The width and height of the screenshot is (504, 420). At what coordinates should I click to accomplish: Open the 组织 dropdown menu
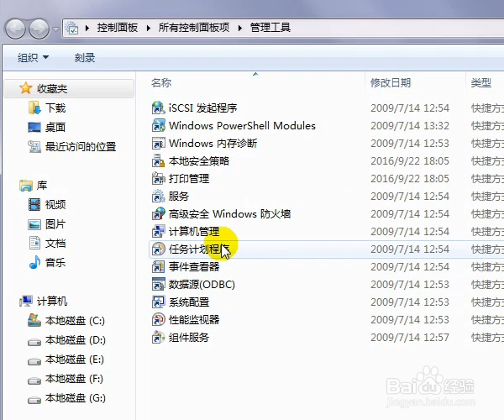pyautogui.click(x=33, y=58)
